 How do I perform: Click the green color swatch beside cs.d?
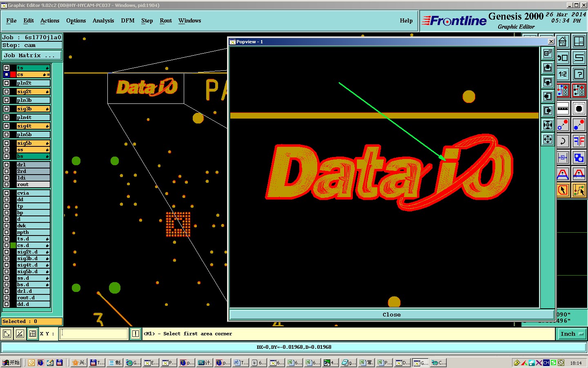click(13, 245)
